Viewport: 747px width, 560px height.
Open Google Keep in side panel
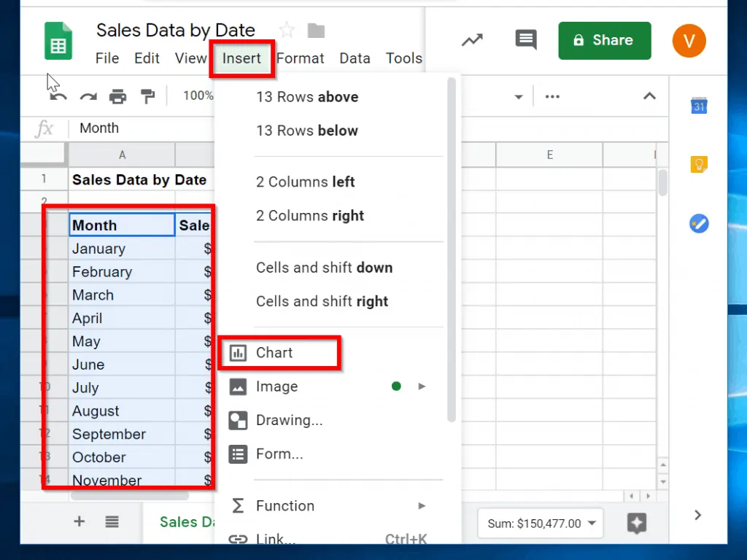698,164
